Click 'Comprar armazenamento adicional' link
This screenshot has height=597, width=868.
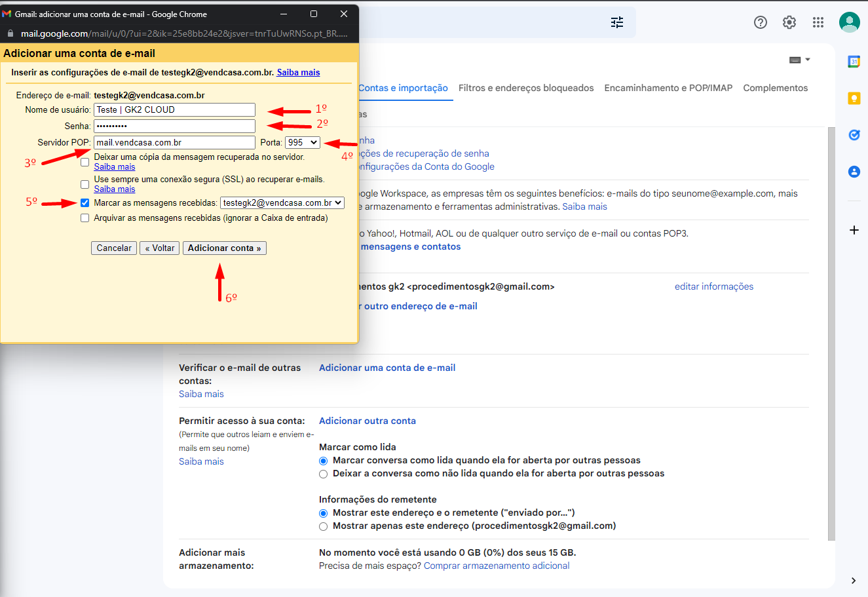pyautogui.click(x=497, y=566)
